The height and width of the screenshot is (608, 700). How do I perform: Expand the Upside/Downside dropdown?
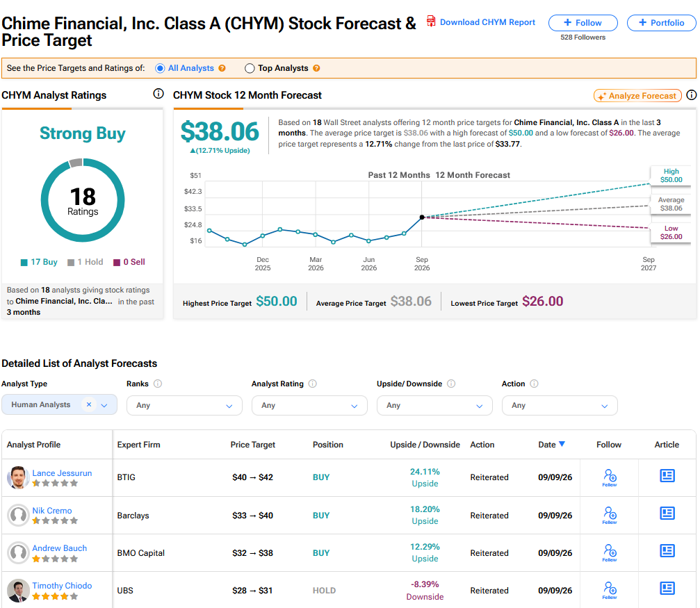coord(434,405)
